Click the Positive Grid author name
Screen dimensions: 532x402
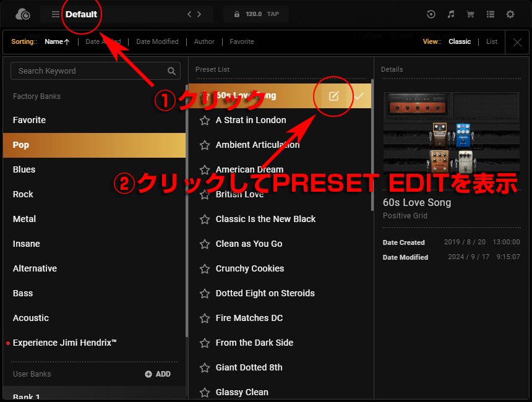click(405, 216)
